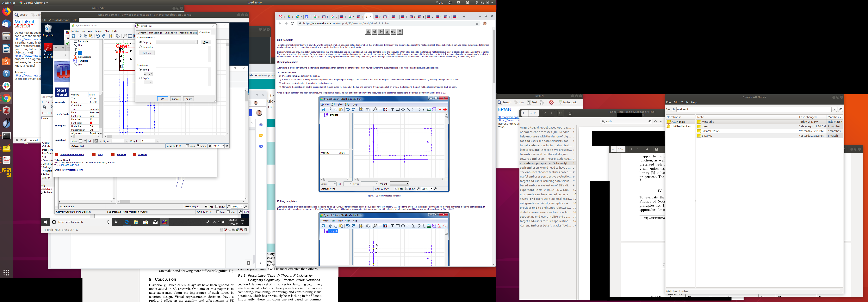Click the red Font color swatch

click(91, 123)
